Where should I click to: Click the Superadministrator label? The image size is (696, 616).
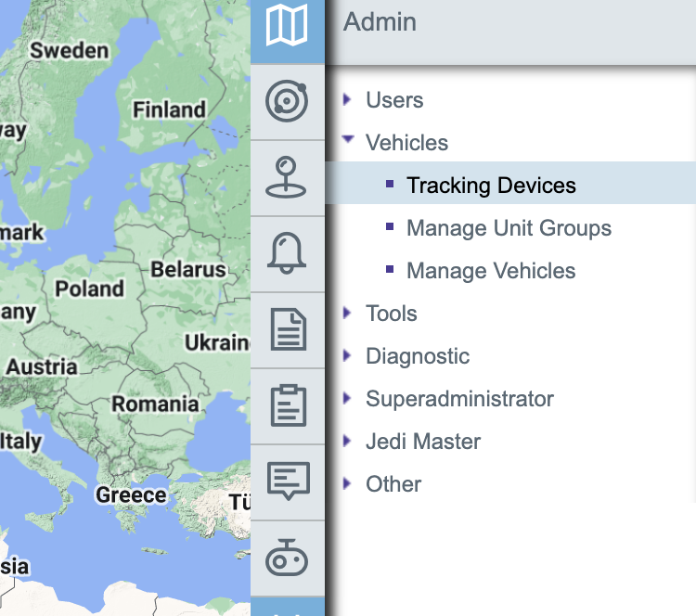point(459,399)
